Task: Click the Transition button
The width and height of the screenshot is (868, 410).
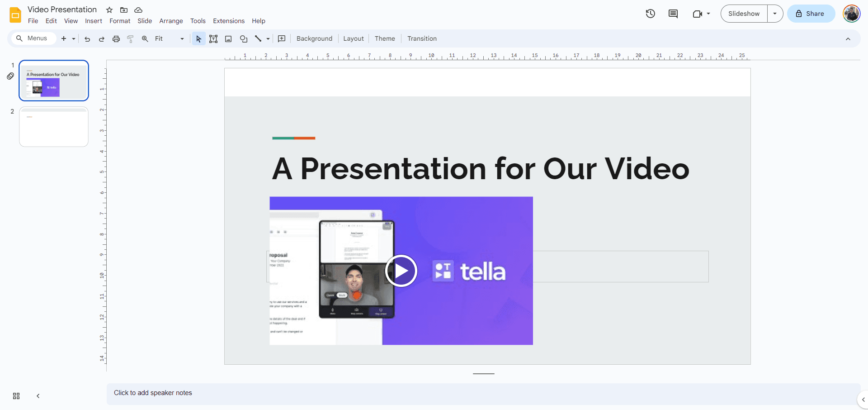Action: tap(422, 39)
